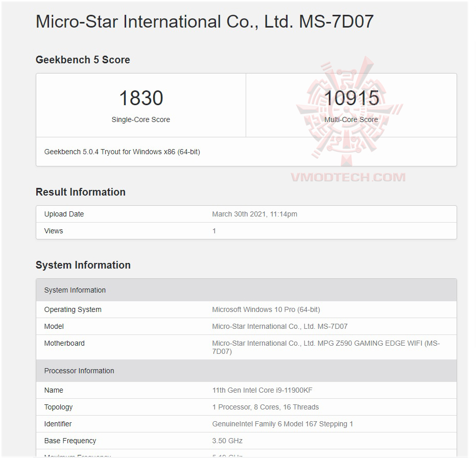Click 'Geekbench 5.0.4 Tryout for Windows x86 (64-bit)'

pyautogui.click(x=122, y=152)
